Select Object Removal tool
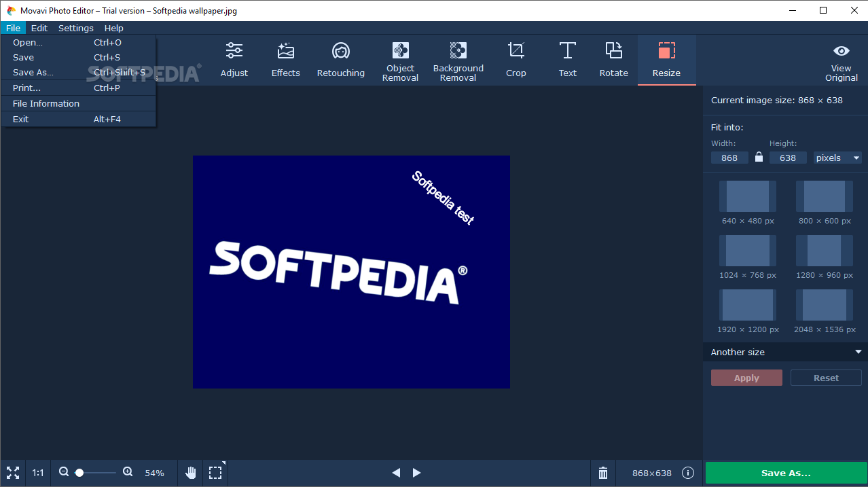The height and width of the screenshot is (487, 868). [401, 60]
